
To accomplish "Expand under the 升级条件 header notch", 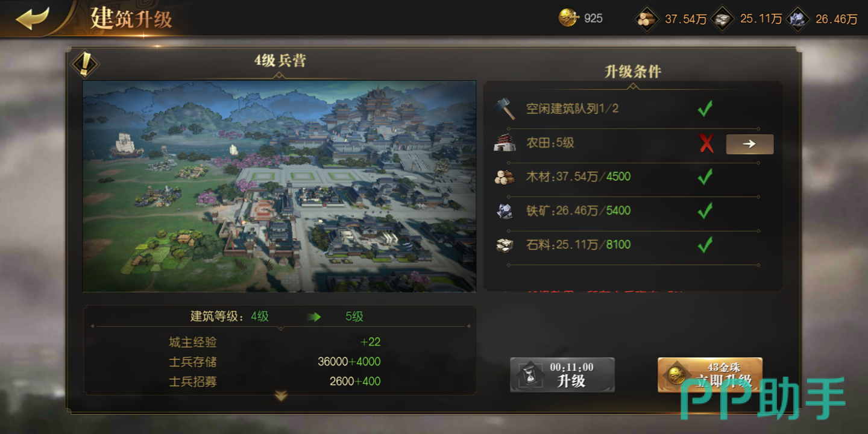I will pyautogui.click(x=633, y=86).
